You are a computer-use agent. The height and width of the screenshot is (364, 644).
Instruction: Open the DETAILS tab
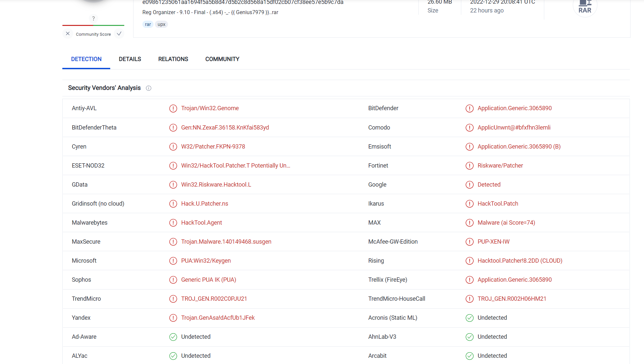[130, 59]
